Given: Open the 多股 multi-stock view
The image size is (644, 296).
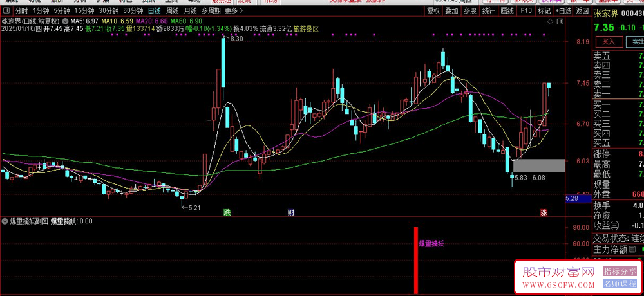Looking at the screenshot, I should tap(470, 11).
